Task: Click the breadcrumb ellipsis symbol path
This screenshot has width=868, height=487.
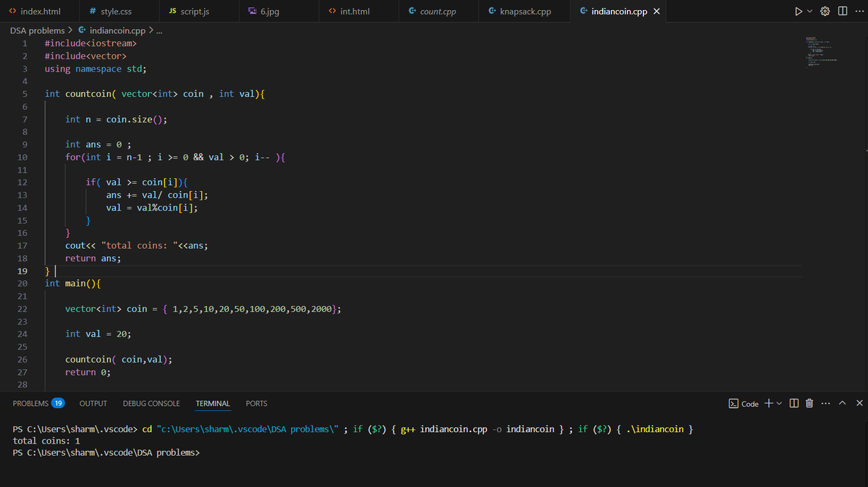Action: coord(159,31)
